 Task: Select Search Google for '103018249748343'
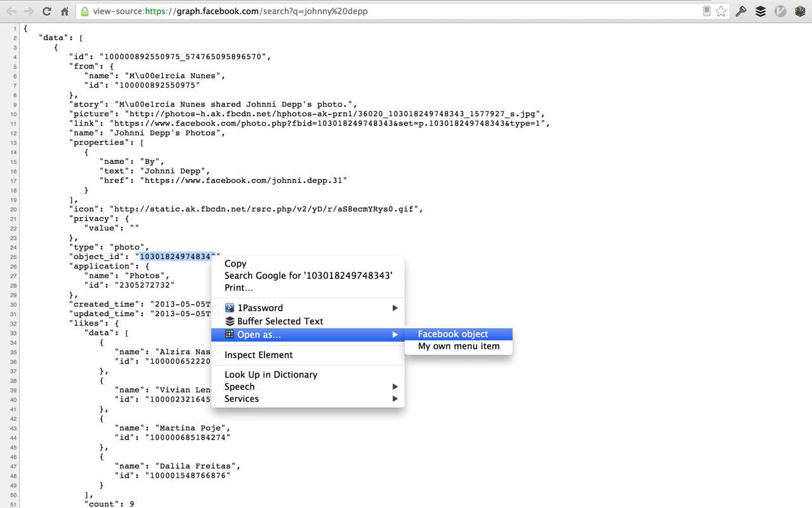tap(308, 276)
